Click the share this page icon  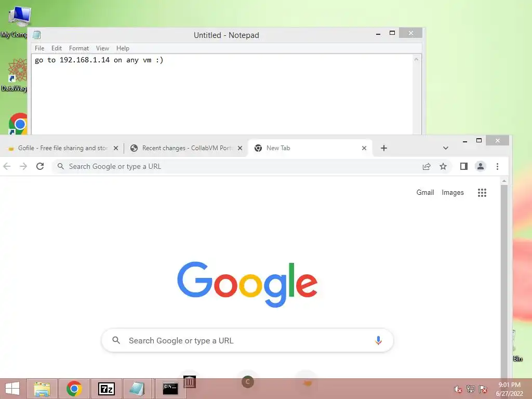point(427,166)
